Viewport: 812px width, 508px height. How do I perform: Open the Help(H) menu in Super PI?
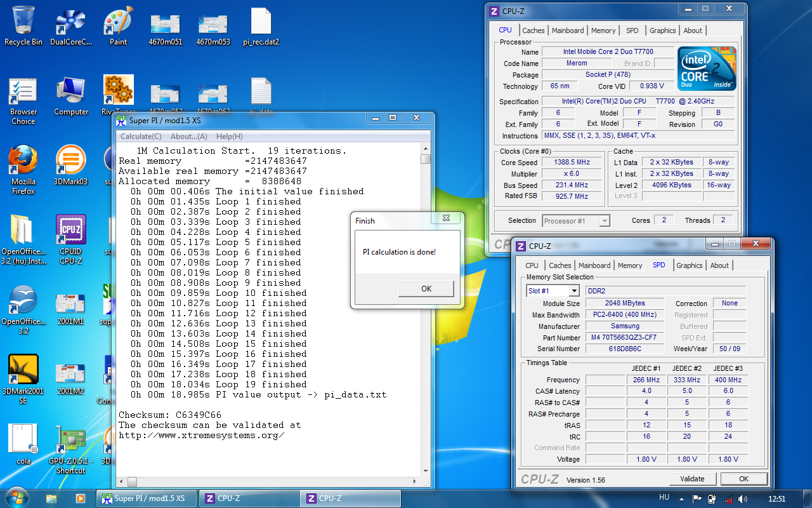[x=229, y=137]
